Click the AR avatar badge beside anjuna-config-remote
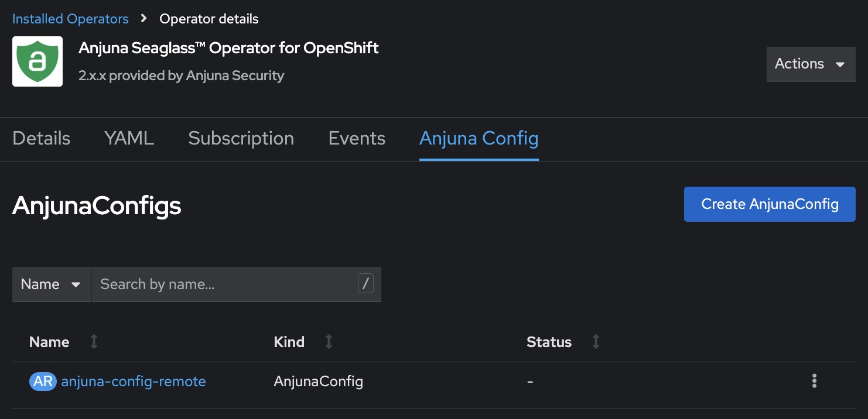 43,381
